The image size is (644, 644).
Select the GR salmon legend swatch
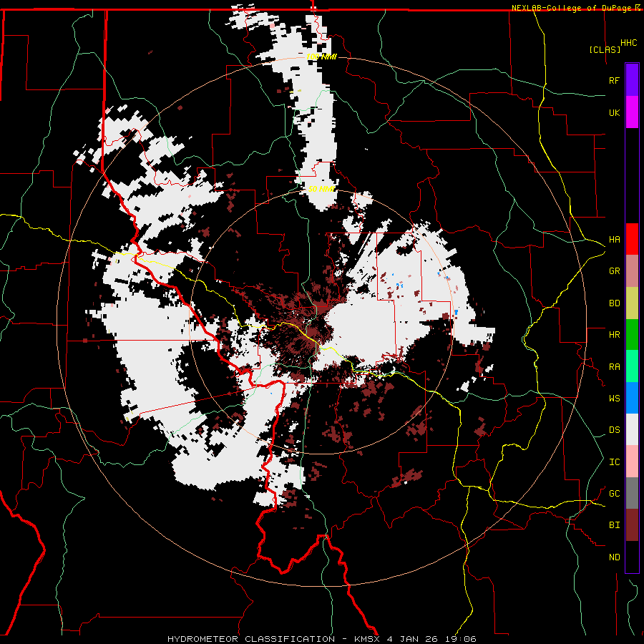coord(632,270)
